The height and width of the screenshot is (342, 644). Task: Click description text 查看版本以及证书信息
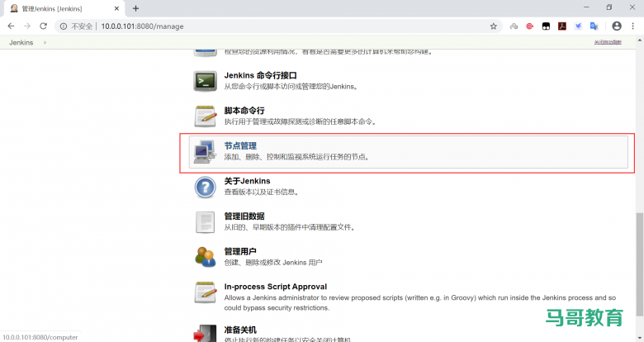tap(261, 192)
